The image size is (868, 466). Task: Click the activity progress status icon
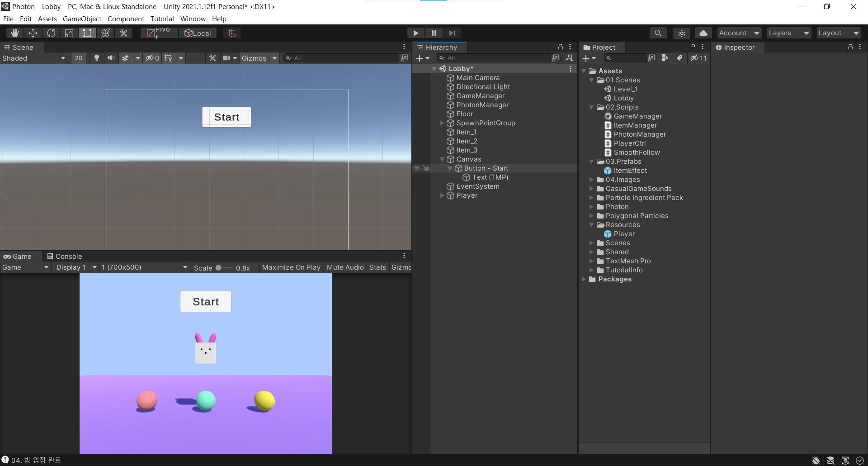(860, 460)
